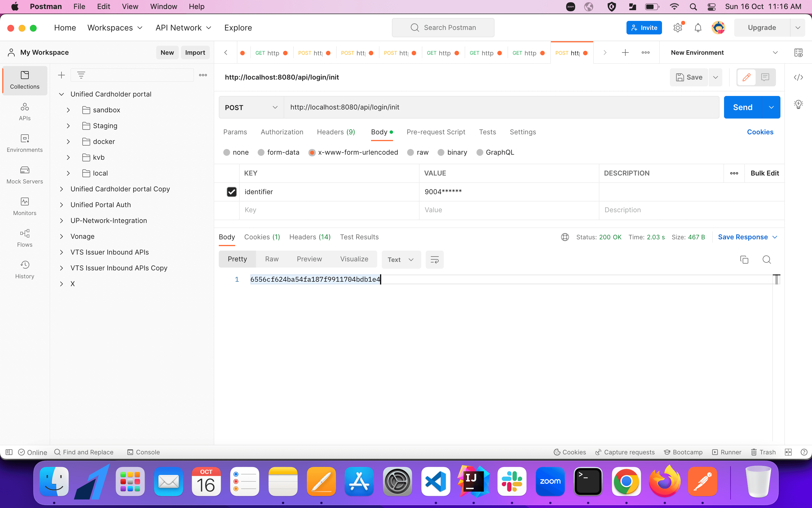The height and width of the screenshot is (508, 812).
Task: Open the Send button dropdown arrow
Action: pos(771,108)
